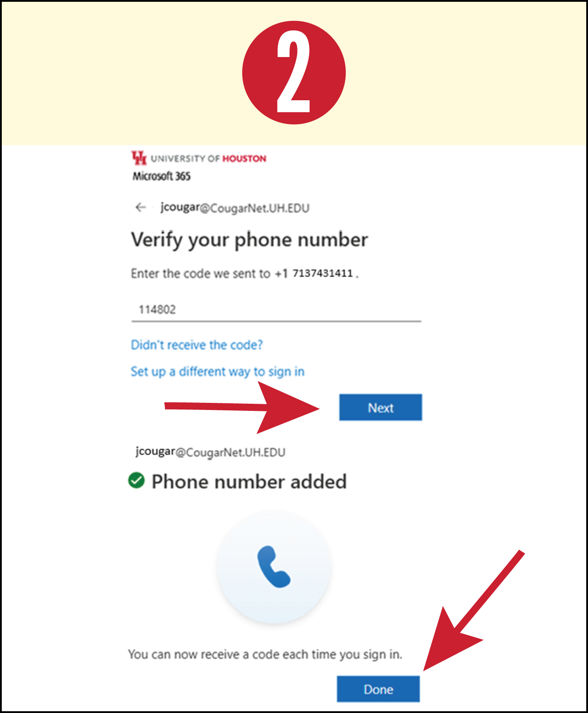Click the top jcougar@CougarNet.UH.EDU email
This screenshot has height=713, width=588.
tap(235, 208)
